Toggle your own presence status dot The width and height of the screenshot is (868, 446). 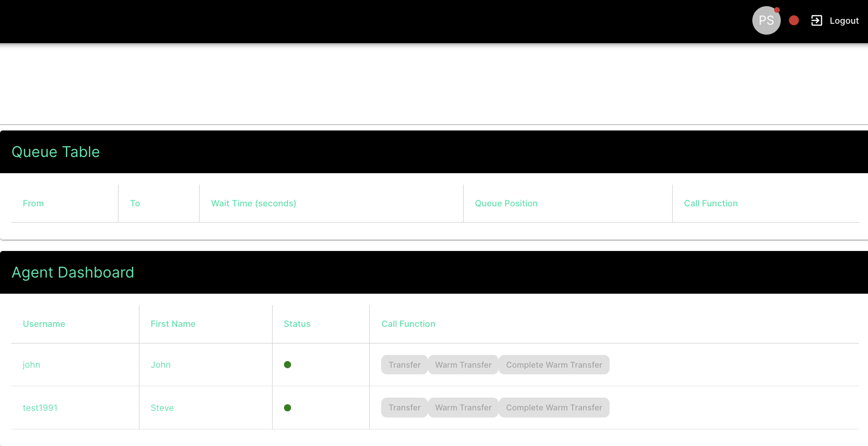coord(794,20)
